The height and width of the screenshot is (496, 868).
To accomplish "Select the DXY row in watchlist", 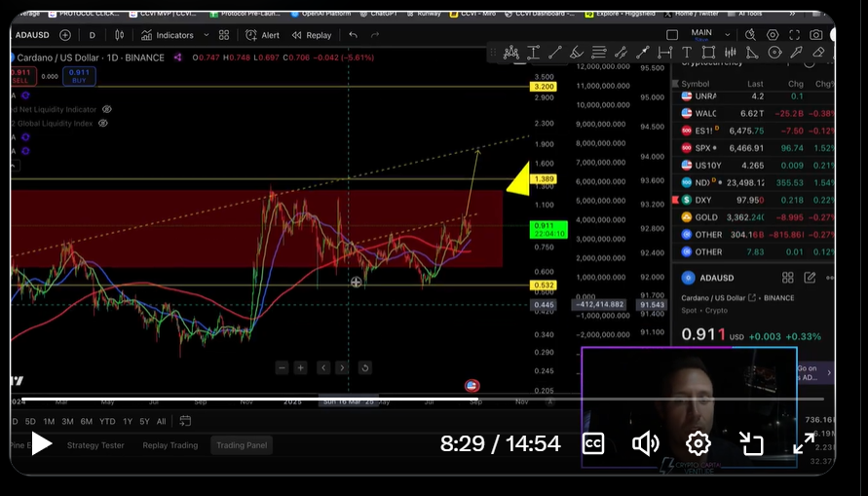I will tap(753, 200).
